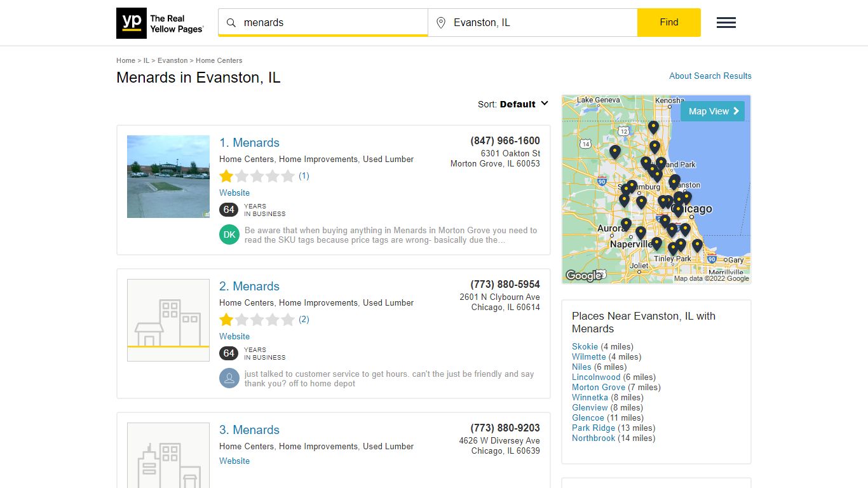Click address 6301 Oakton St
The width and height of the screenshot is (868, 488).
510,153
